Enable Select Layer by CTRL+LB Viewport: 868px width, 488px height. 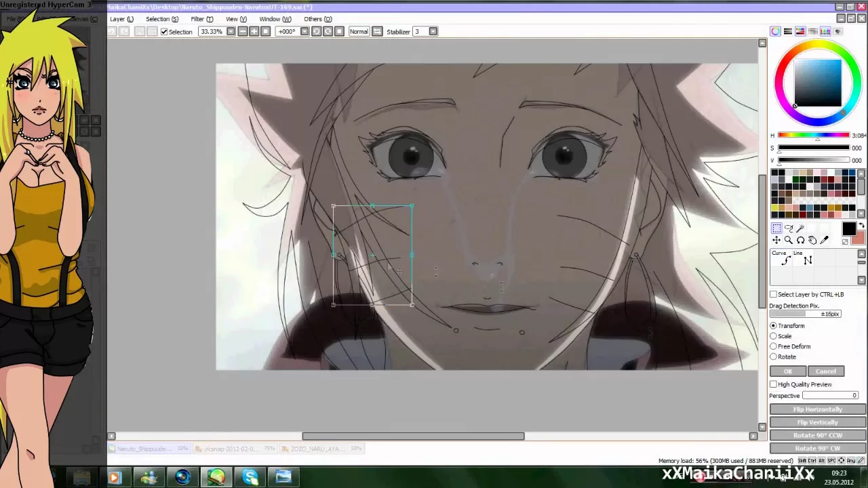[x=773, y=294]
